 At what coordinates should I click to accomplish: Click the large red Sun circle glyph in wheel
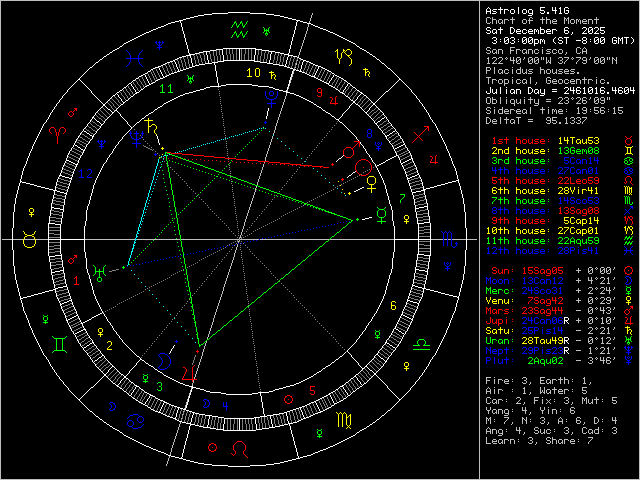(x=363, y=168)
